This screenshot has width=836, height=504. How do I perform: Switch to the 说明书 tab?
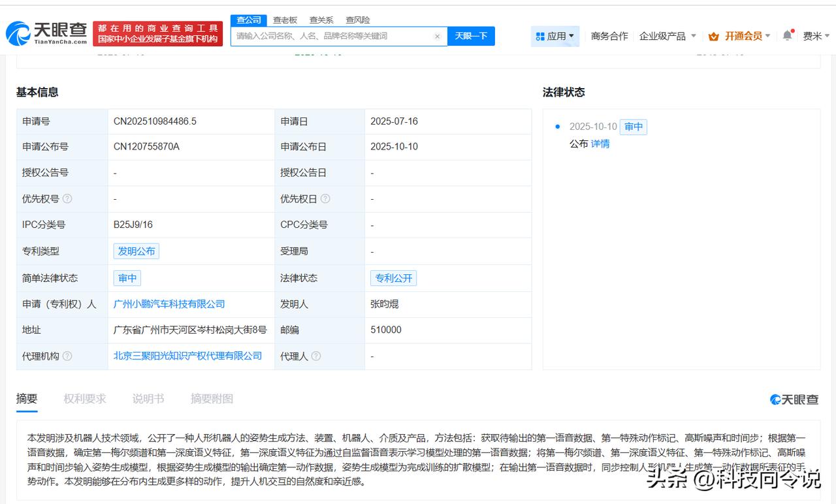tap(148, 399)
